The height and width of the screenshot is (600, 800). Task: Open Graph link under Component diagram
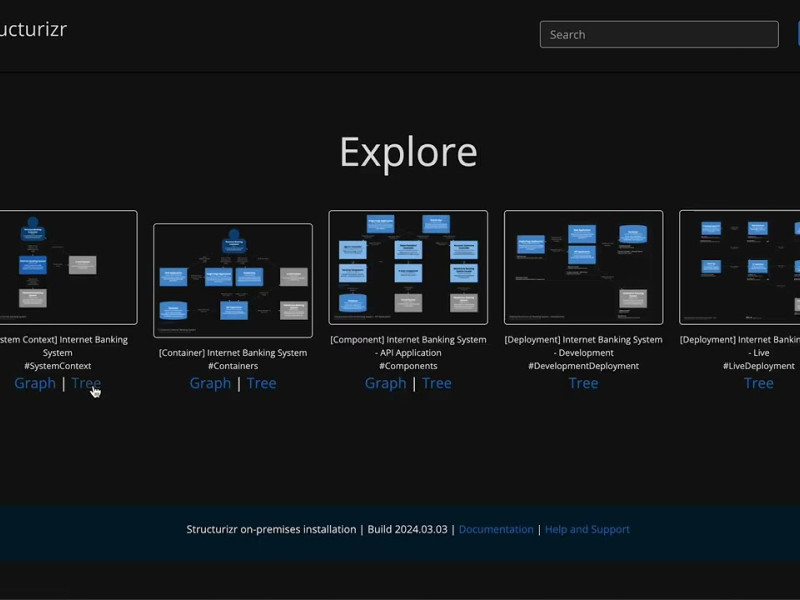coord(385,383)
